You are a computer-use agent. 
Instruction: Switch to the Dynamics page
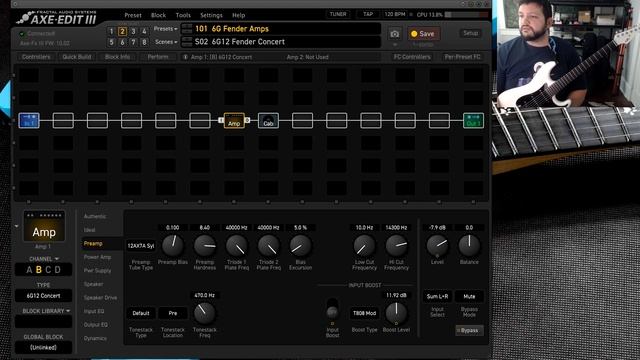(x=95, y=338)
